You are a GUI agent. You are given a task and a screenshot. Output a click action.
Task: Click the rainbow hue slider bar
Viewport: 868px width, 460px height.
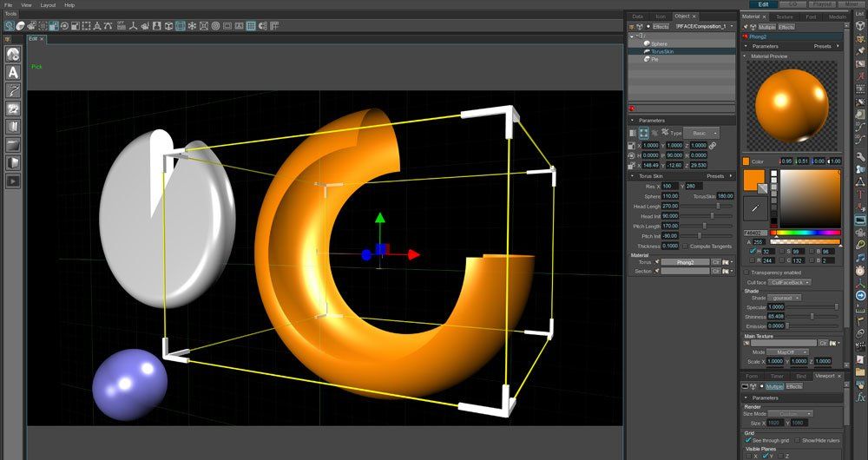pyautogui.click(x=806, y=233)
